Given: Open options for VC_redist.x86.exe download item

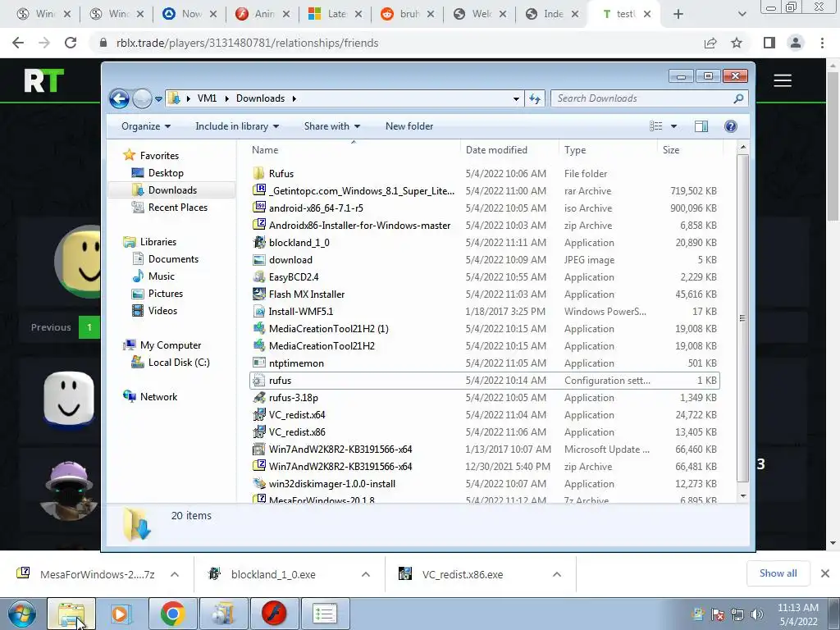Looking at the screenshot, I should [557, 574].
